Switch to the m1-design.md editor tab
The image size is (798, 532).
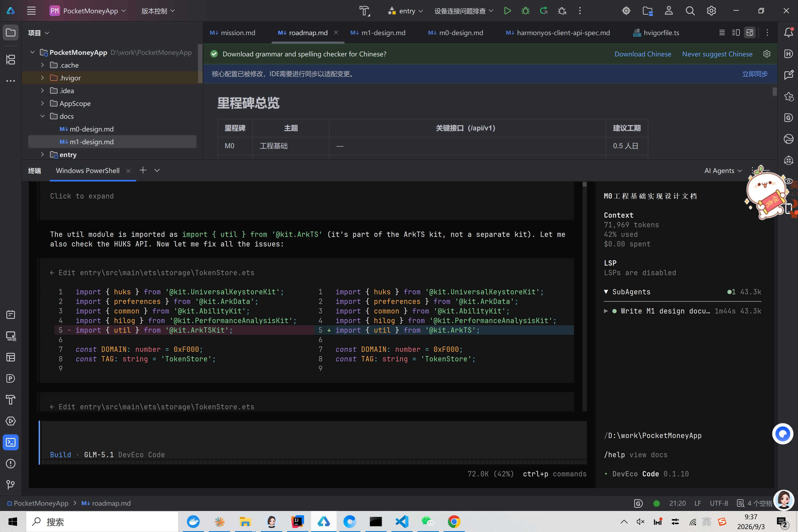coord(378,32)
